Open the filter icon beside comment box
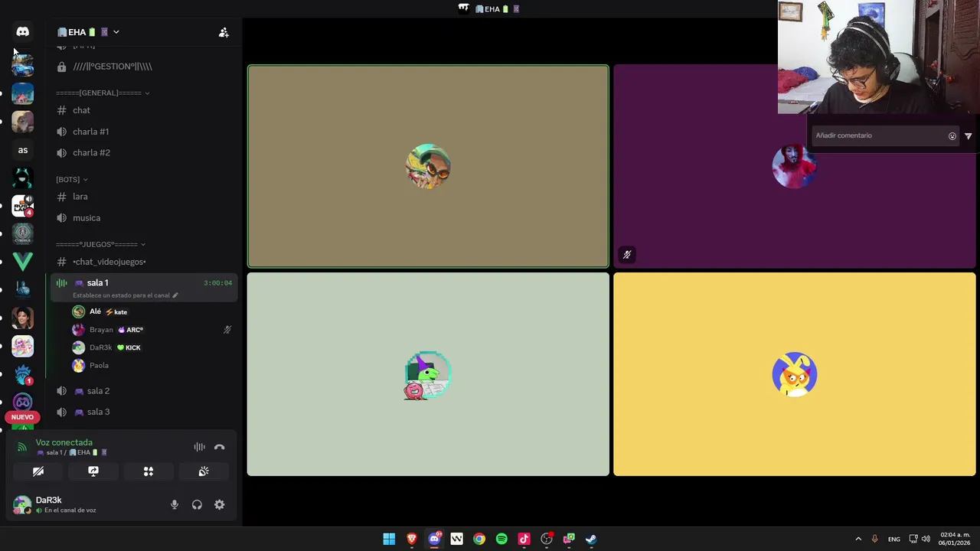 pyautogui.click(x=969, y=136)
